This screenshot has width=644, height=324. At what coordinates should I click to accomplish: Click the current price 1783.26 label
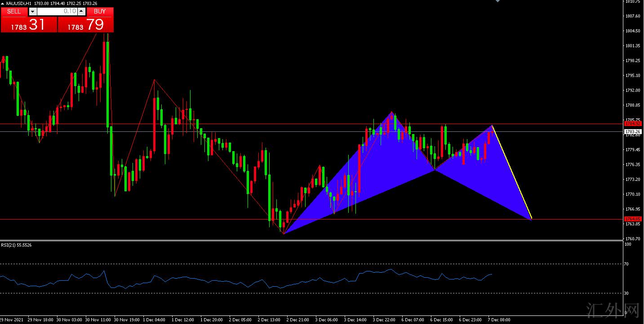pos(633,131)
